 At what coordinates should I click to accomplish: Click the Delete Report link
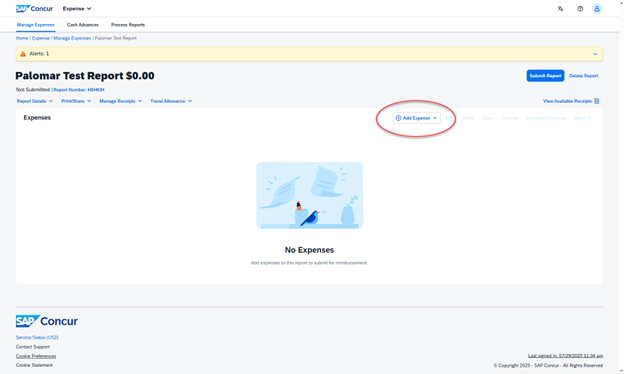point(583,76)
